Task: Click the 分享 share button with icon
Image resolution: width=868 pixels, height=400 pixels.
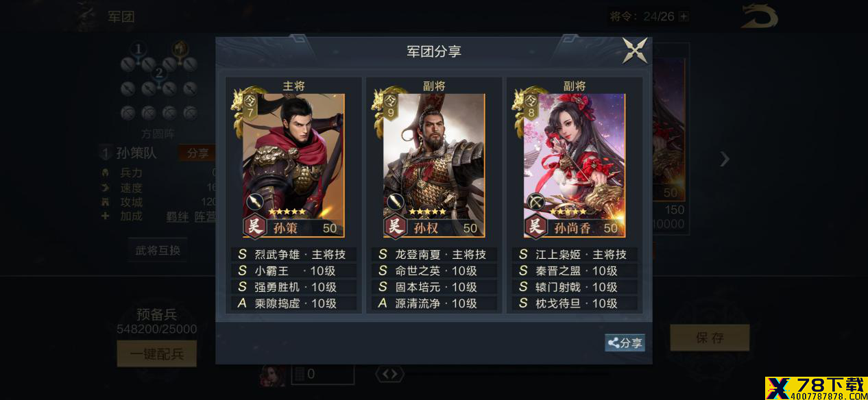Action: [625, 343]
